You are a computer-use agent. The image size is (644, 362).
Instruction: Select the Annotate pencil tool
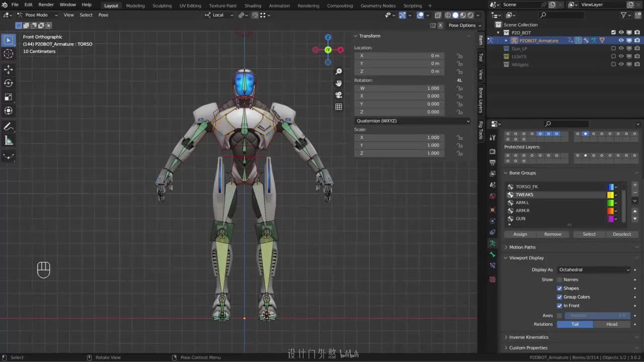coord(9,127)
